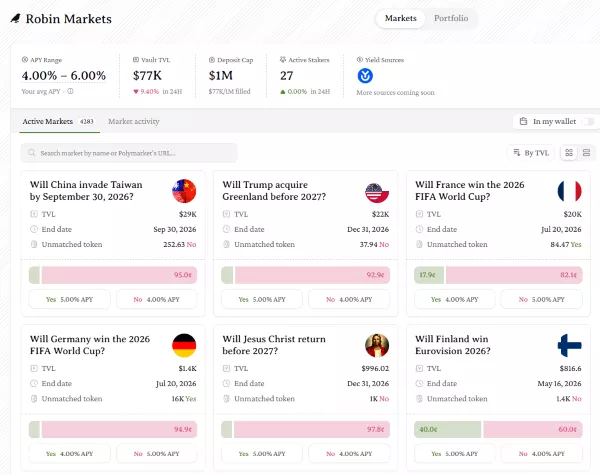Click the 82.1¢ pink bar on France market
Image resolution: width=600 pixels, height=475 pixels.
tap(514, 275)
